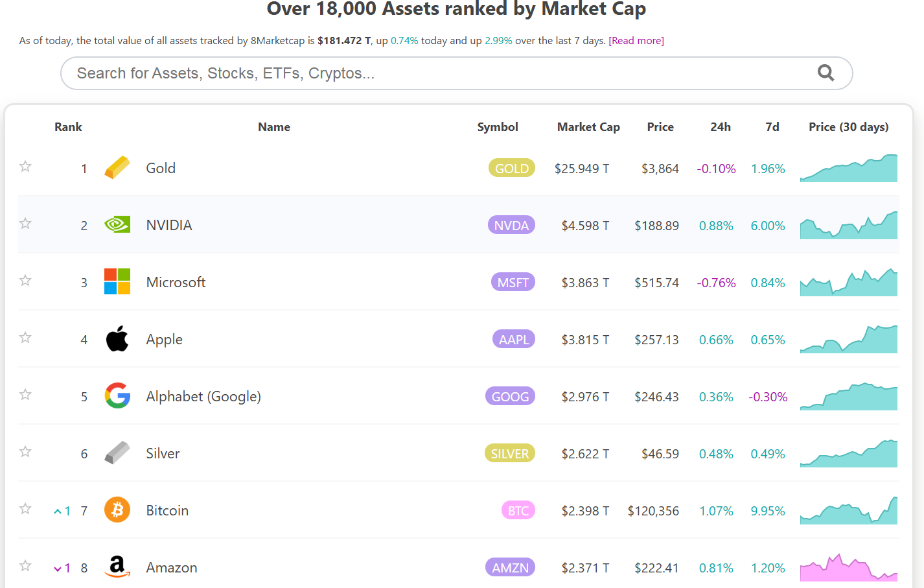Open the Amazon logo icon
The width and height of the screenshot is (924, 588).
pos(117,567)
